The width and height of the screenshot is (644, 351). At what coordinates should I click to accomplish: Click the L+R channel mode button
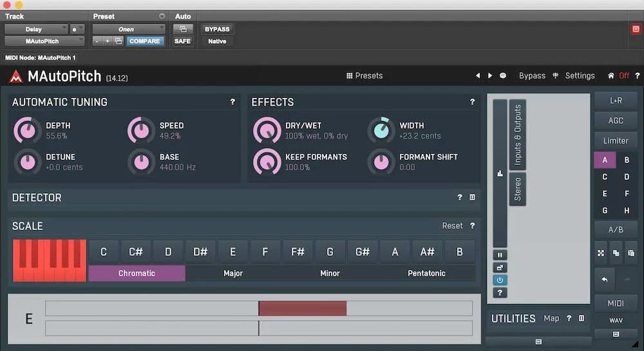point(616,100)
